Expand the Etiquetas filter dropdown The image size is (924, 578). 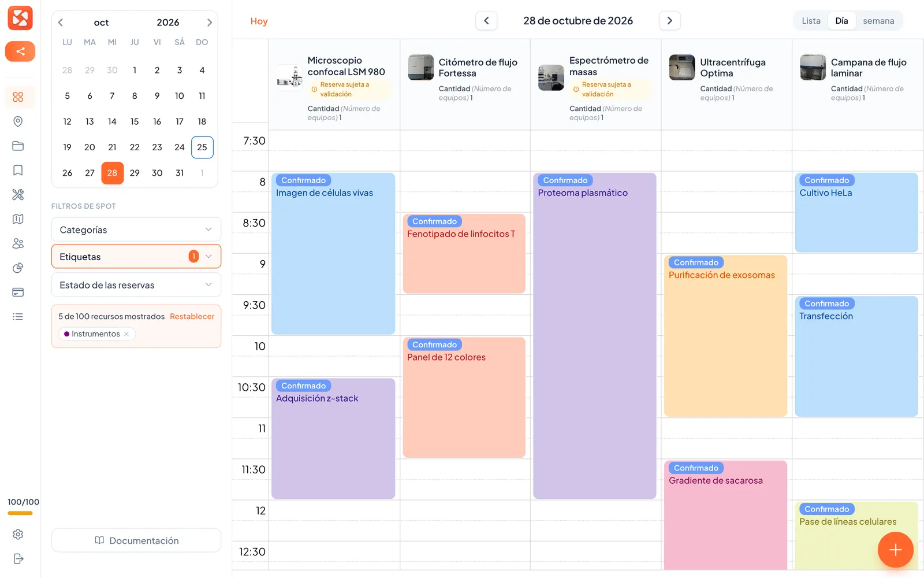tap(136, 257)
